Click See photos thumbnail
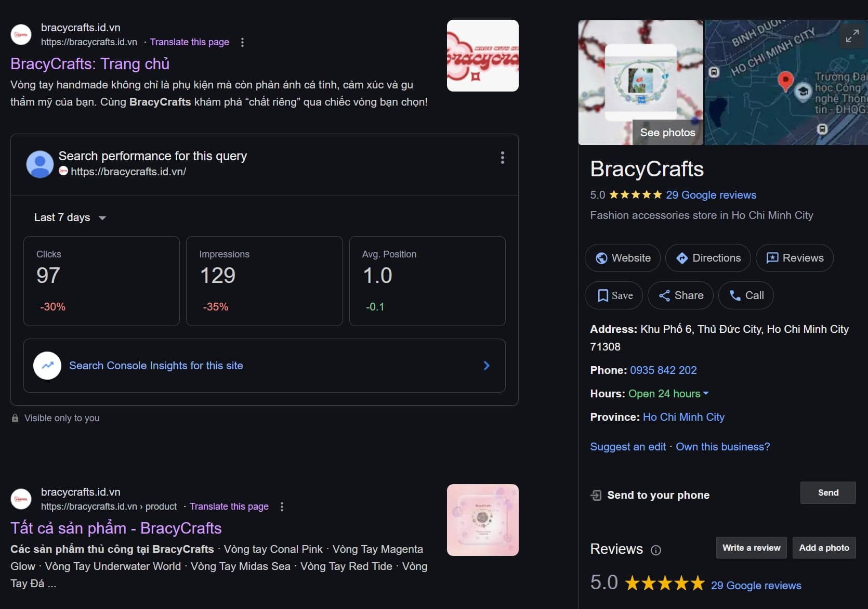This screenshot has width=868, height=609. 667,133
